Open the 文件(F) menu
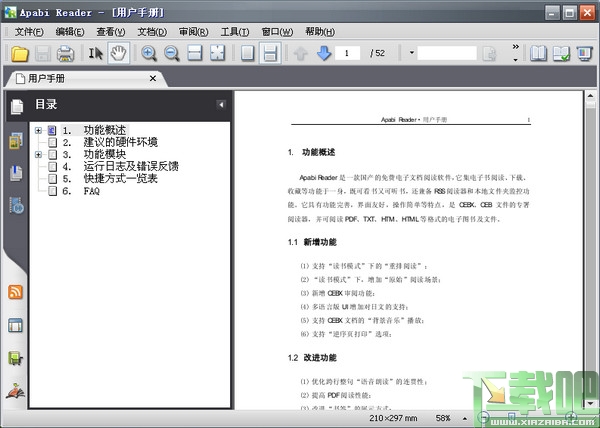Image resolution: width=600 pixels, height=428 pixels. pos(29,32)
